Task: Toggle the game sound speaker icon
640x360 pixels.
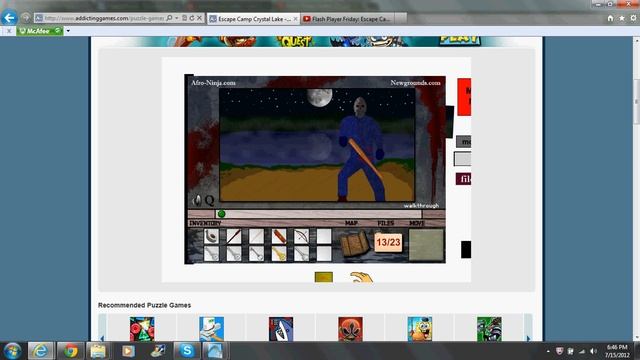Action: coord(197,200)
